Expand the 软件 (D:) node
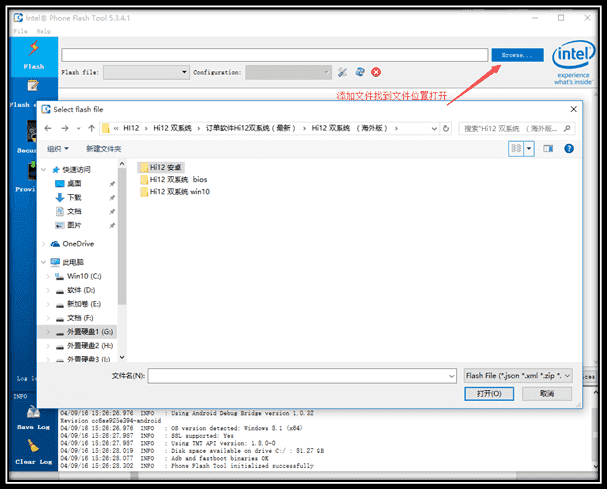The height and width of the screenshot is (489, 607). point(48,290)
